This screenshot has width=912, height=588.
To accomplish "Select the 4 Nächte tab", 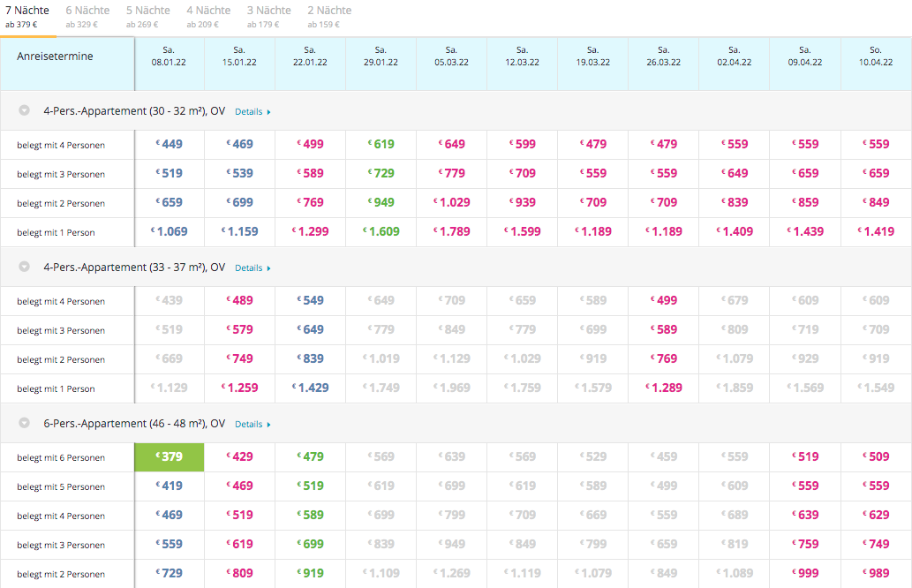I will pos(208,16).
